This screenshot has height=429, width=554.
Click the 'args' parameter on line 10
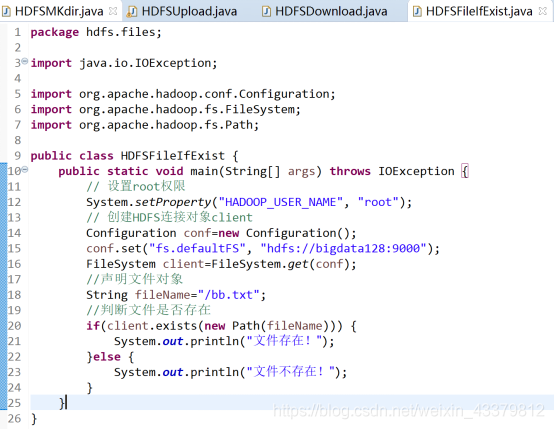pyautogui.click(x=301, y=172)
